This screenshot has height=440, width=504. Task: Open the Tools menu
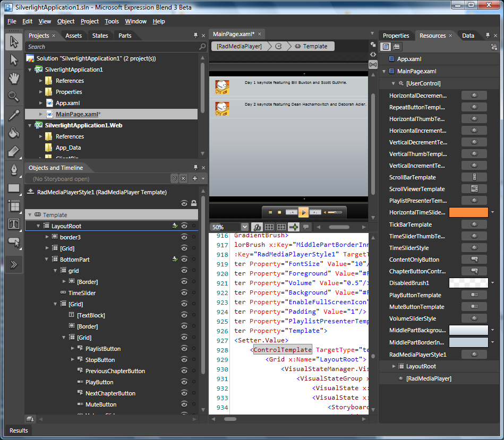pos(112,21)
